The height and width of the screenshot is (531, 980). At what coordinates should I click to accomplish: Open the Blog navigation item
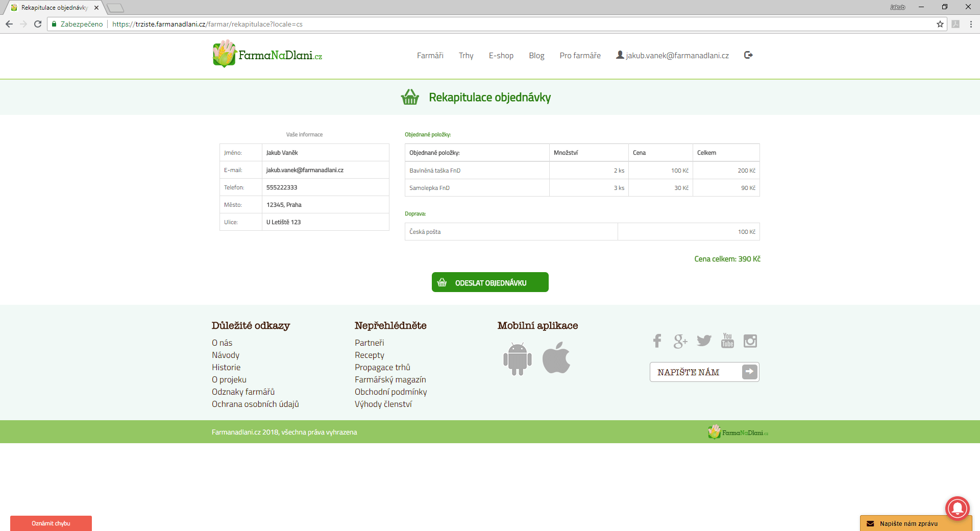pos(536,56)
